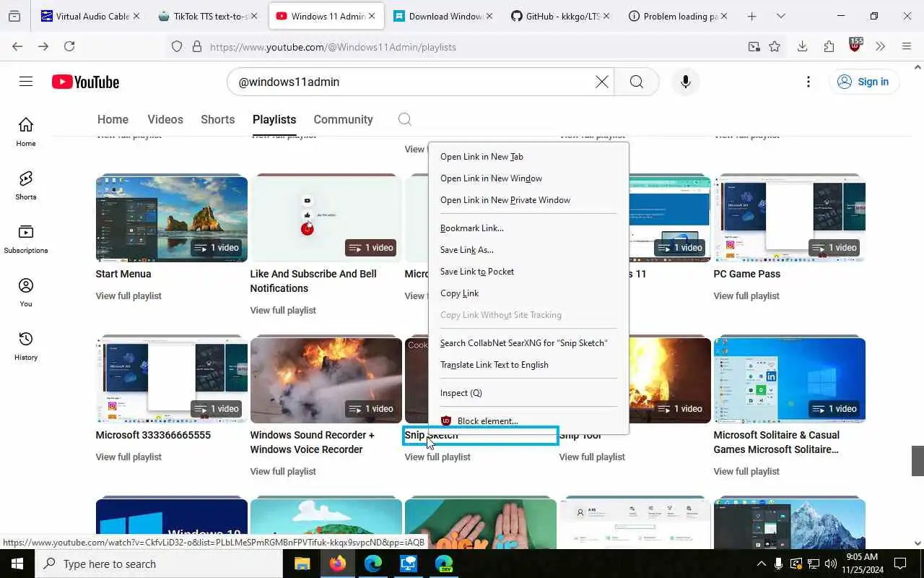
Task: Open Shorts in YouTube sidebar
Action: click(x=26, y=186)
